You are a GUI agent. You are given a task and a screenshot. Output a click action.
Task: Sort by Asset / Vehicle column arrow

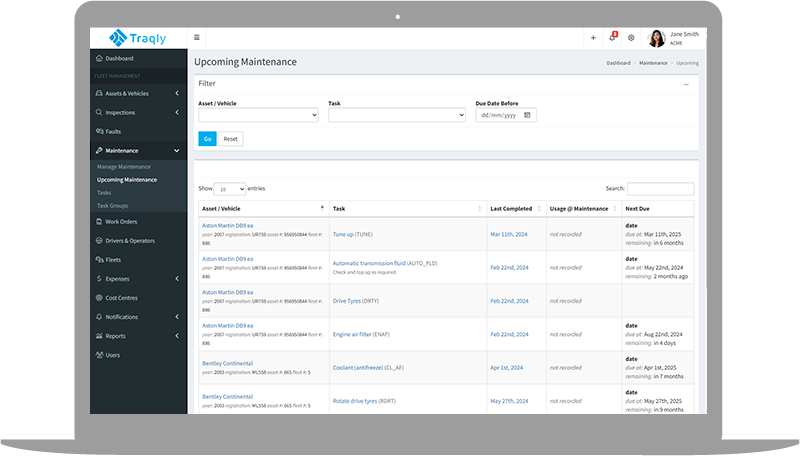[322, 208]
